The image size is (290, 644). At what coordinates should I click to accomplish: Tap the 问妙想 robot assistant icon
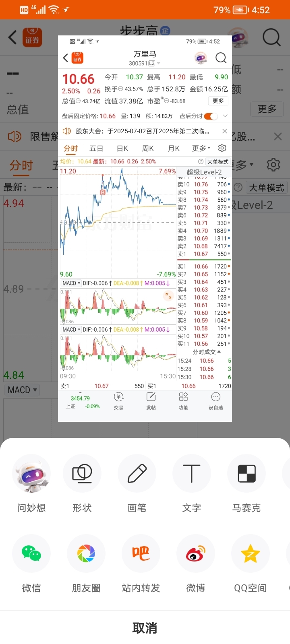pyautogui.click(x=31, y=473)
